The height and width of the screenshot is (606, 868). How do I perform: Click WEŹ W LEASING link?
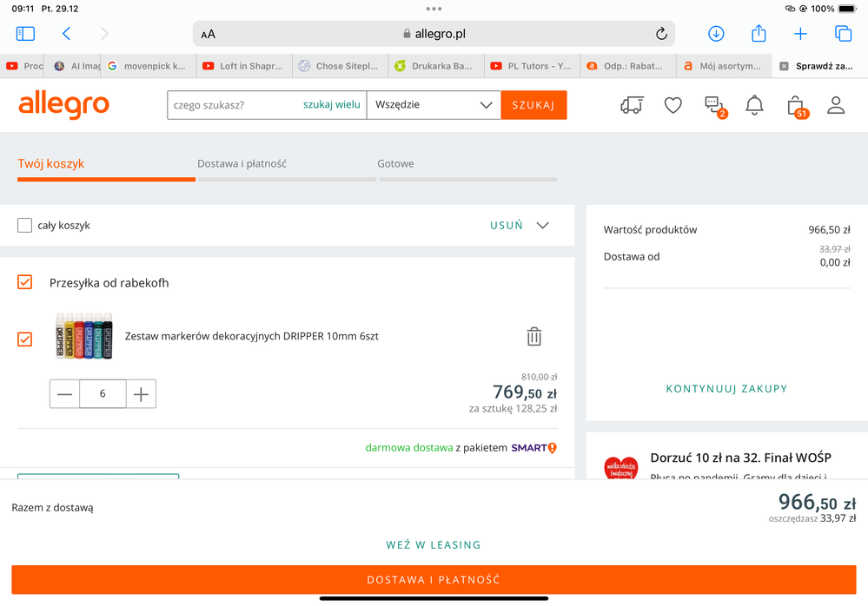click(x=434, y=545)
